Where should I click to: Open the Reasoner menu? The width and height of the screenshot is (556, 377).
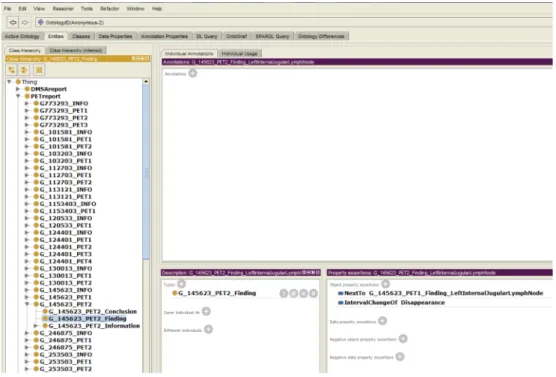click(x=63, y=9)
